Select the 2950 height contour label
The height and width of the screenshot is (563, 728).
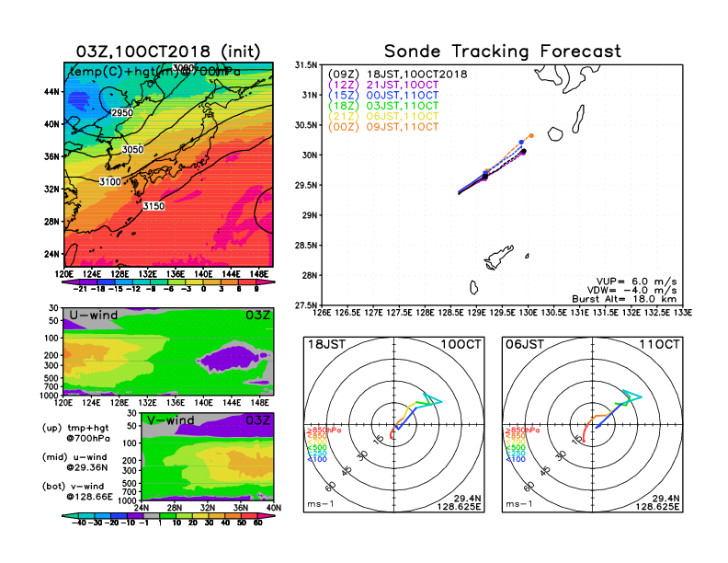coord(121,112)
